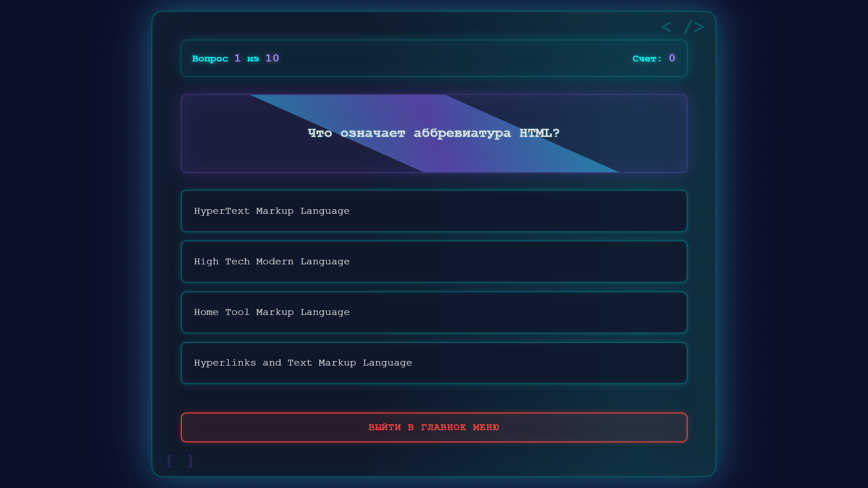The height and width of the screenshot is (488, 868).
Task: Click the opening curly brace symbol
Action: [169, 460]
